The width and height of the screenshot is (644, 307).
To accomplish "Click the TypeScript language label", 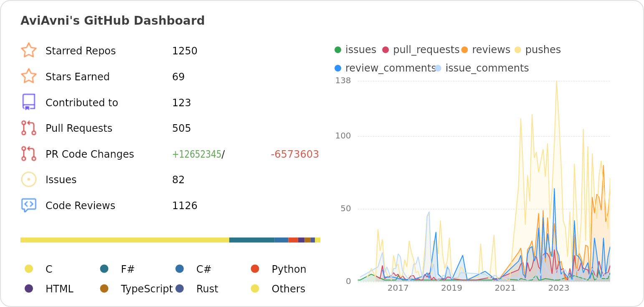I will tap(147, 289).
